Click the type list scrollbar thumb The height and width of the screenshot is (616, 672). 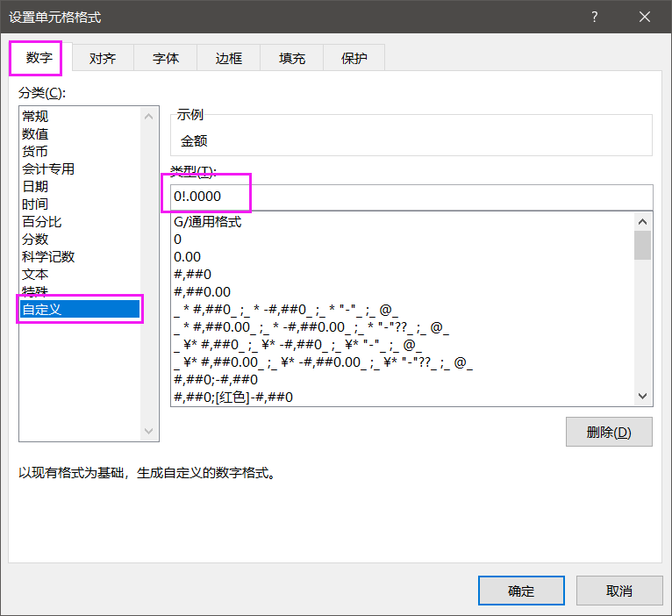[642, 245]
